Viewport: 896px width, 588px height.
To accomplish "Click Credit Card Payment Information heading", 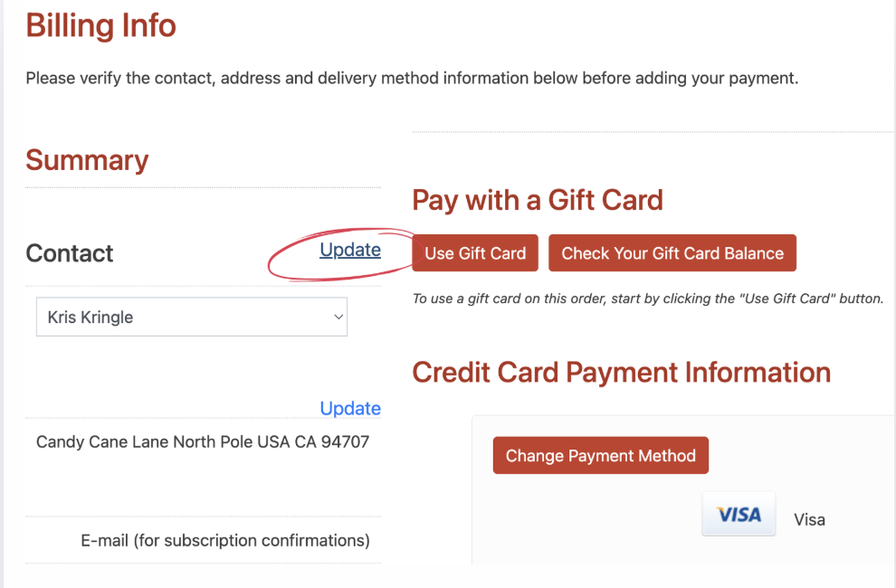I will click(x=621, y=372).
